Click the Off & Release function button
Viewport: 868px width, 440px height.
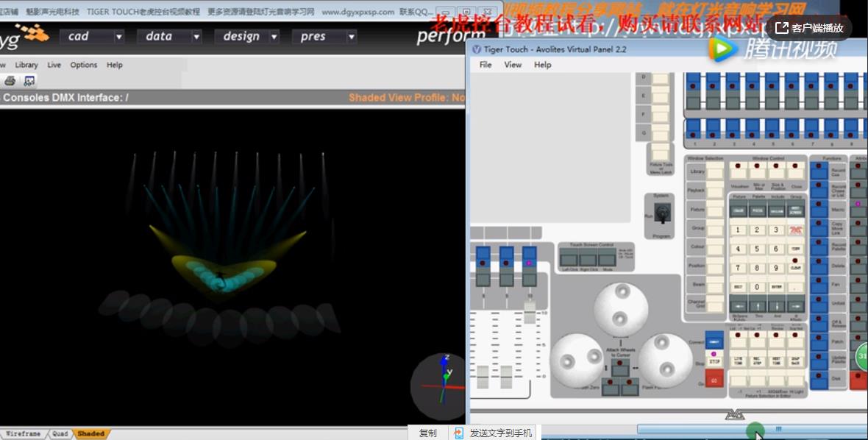coord(819,322)
